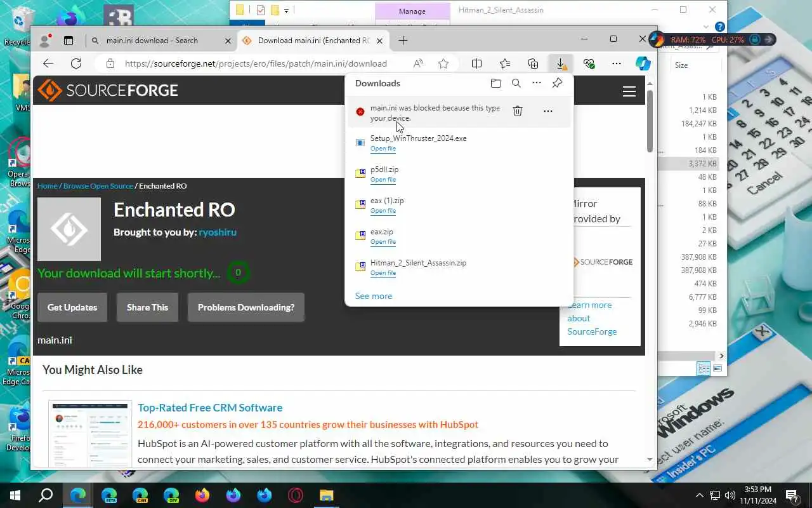Show hidden tray icons chevron
The width and height of the screenshot is (812, 508).
tap(700, 495)
